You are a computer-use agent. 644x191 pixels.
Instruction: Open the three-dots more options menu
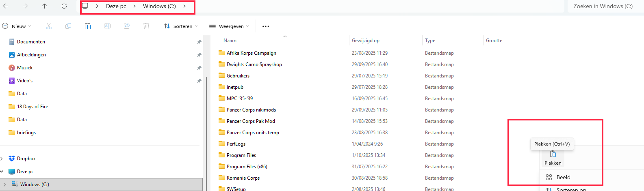(266, 26)
